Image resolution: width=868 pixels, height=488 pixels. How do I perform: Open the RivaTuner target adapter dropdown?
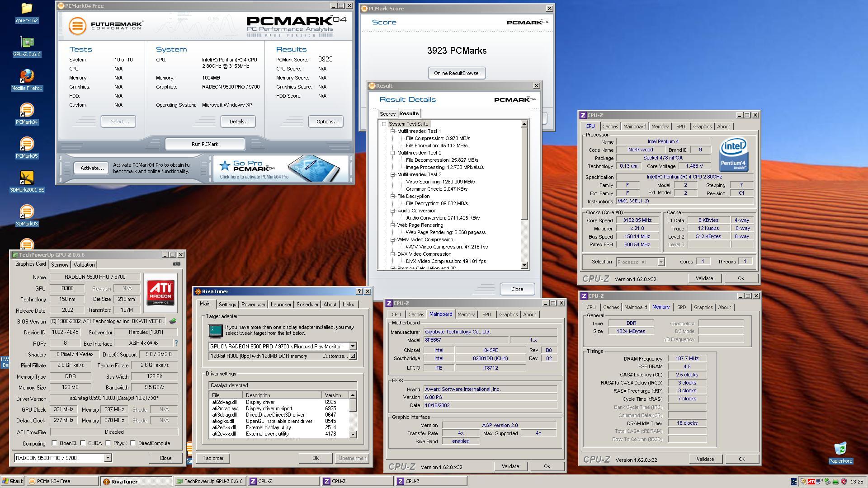(353, 346)
